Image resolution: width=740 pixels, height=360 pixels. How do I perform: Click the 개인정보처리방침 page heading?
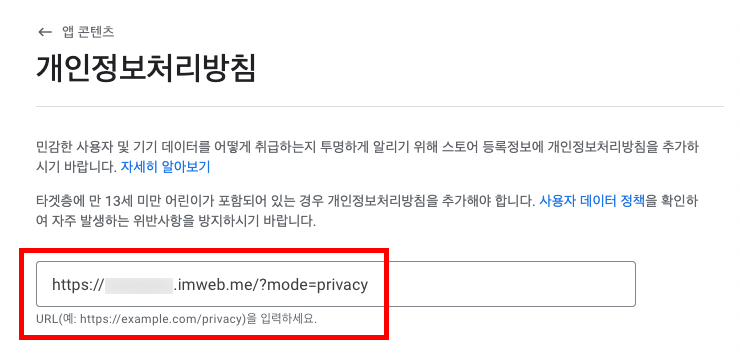[x=146, y=69]
